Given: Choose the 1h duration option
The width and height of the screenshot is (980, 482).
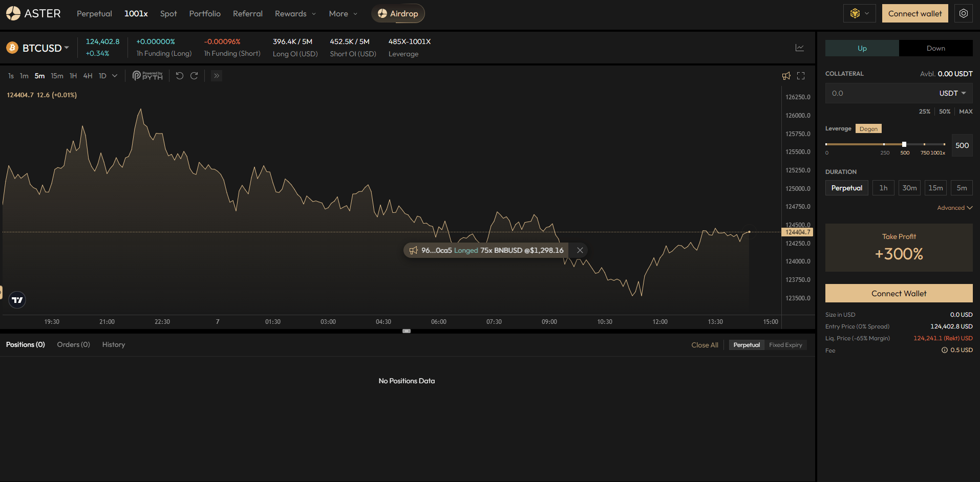Looking at the screenshot, I should 883,188.
